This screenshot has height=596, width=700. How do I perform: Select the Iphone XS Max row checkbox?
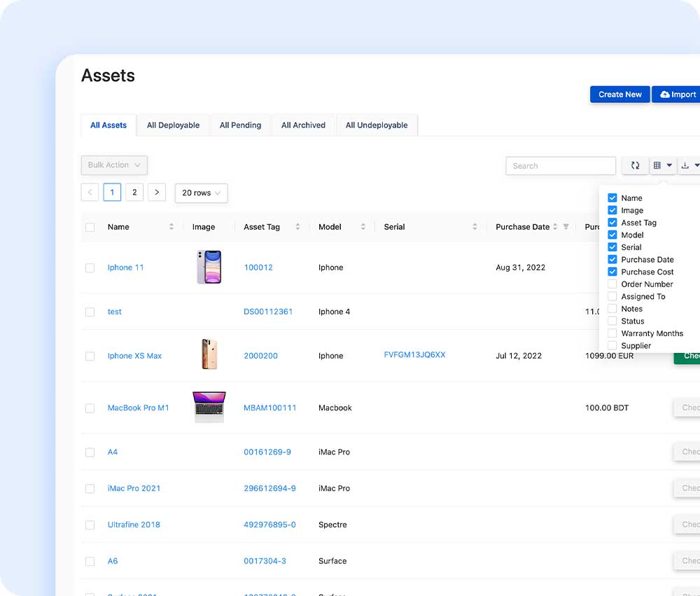[90, 356]
